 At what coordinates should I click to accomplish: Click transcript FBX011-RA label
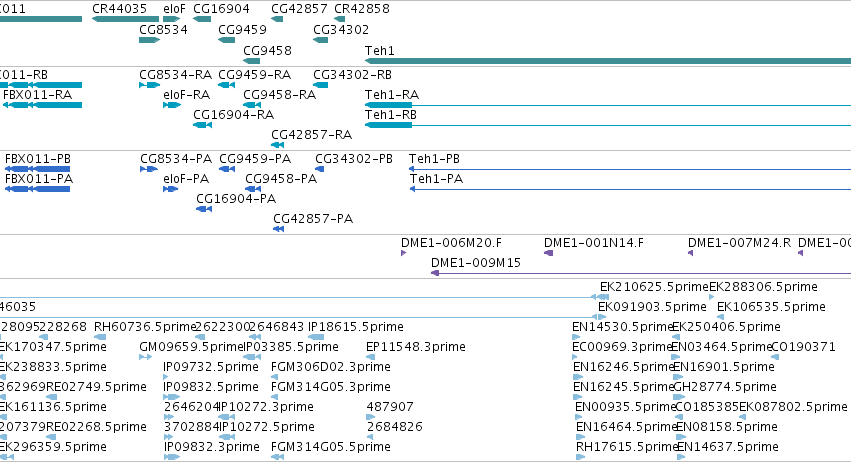(x=37, y=94)
